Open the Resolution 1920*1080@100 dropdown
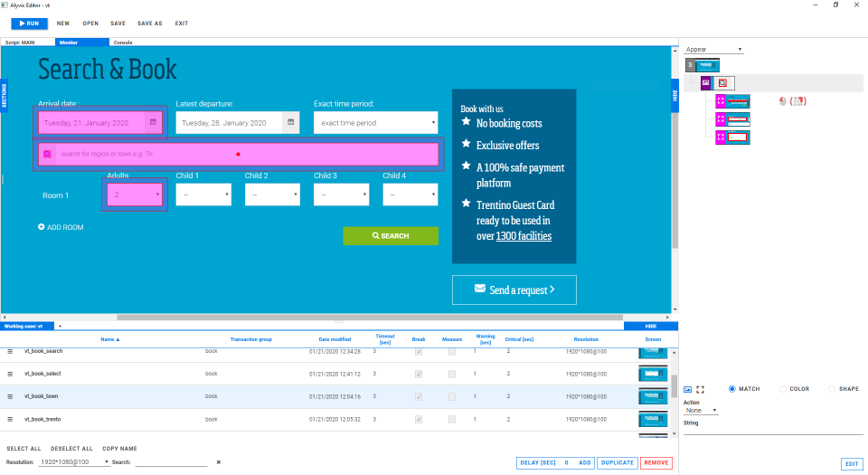This screenshot has height=475, width=868. (73, 462)
